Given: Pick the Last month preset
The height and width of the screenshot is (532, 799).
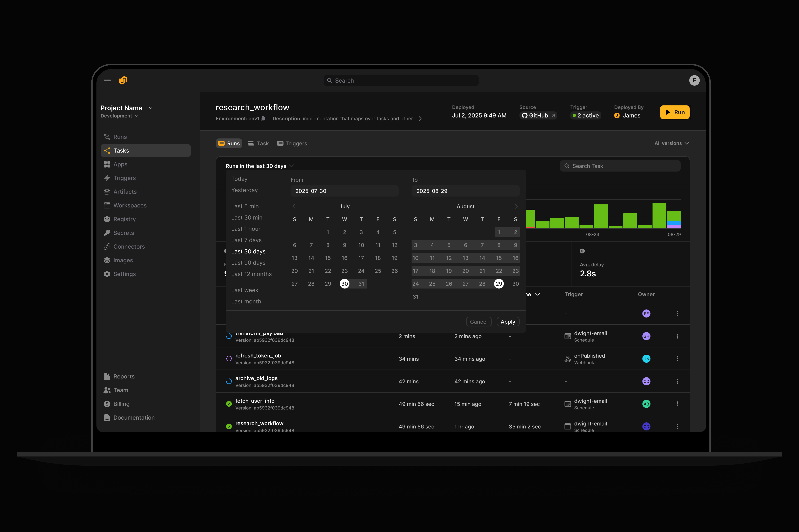Looking at the screenshot, I should pos(246,301).
